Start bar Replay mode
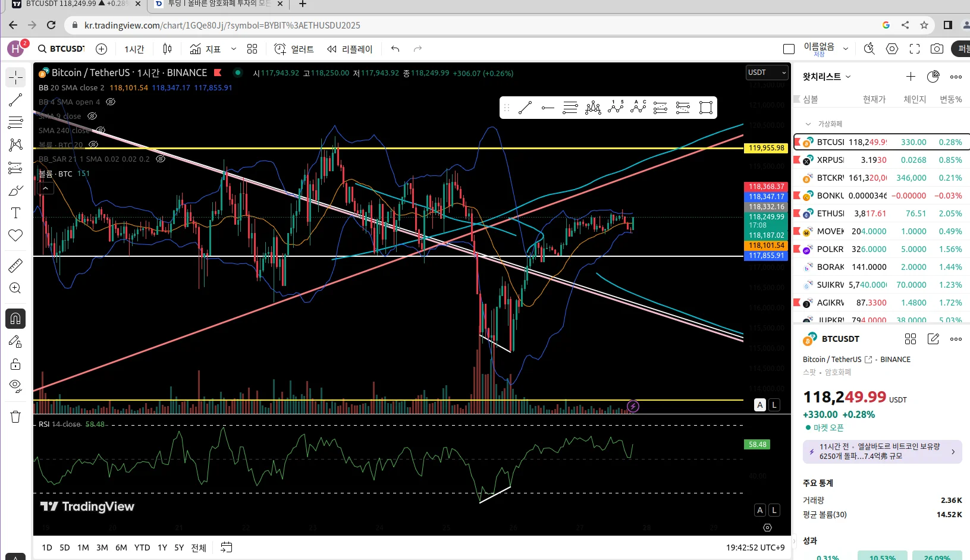This screenshot has height=560, width=970. (350, 49)
